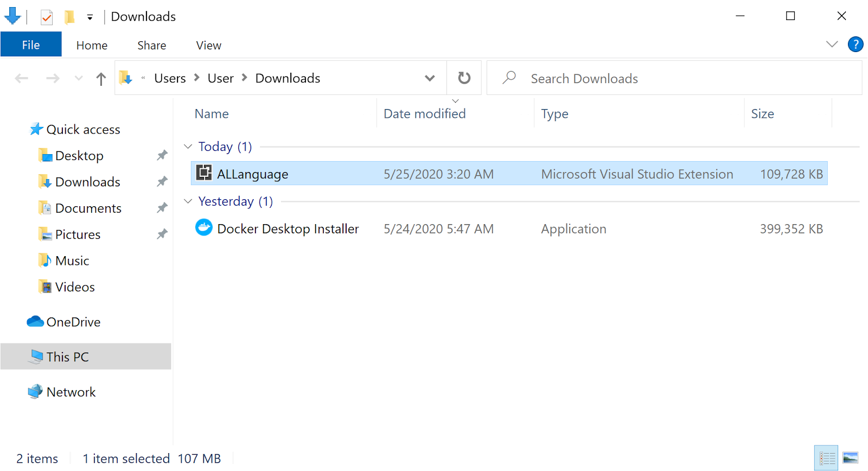Switch to Details view layout
The width and height of the screenshot is (868, 471).
[826, 458]
